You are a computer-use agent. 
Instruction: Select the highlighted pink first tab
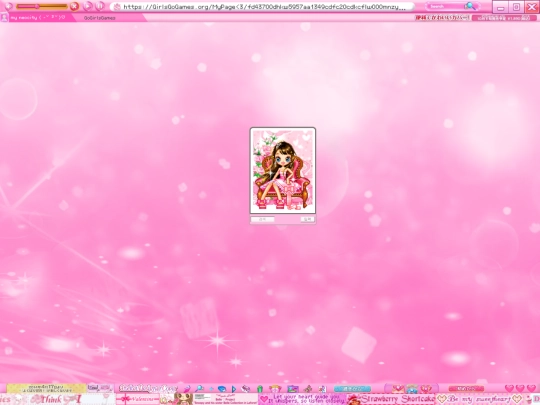tap(41, 18)
